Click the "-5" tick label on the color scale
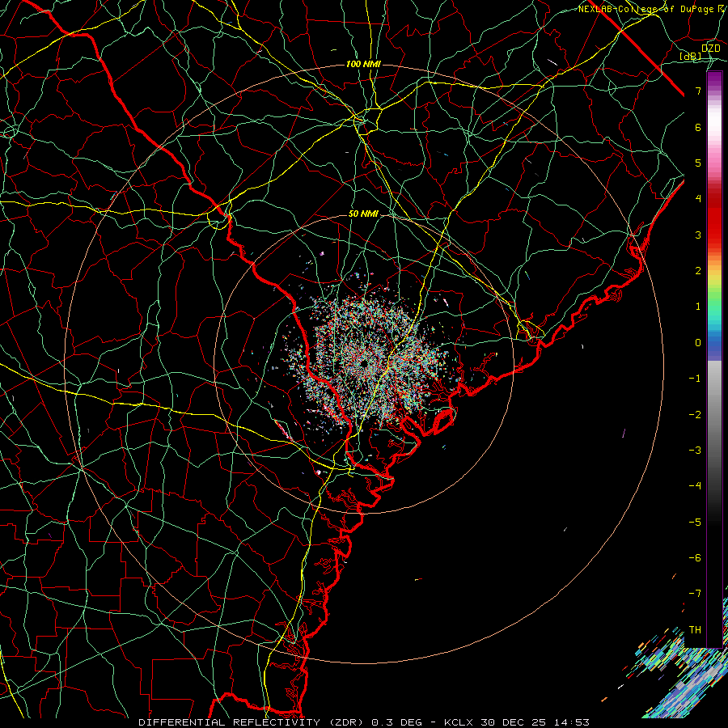 [695, 523]
